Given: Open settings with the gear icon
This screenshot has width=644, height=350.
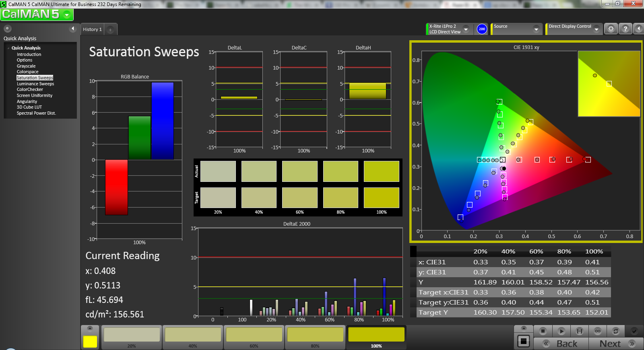Looking at the screenshot, I should 611,29.
